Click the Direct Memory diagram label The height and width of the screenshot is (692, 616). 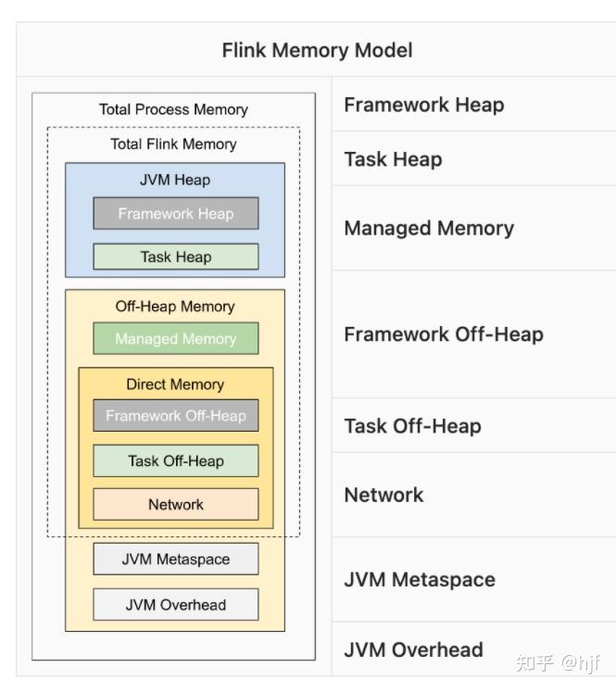(175, 384)
